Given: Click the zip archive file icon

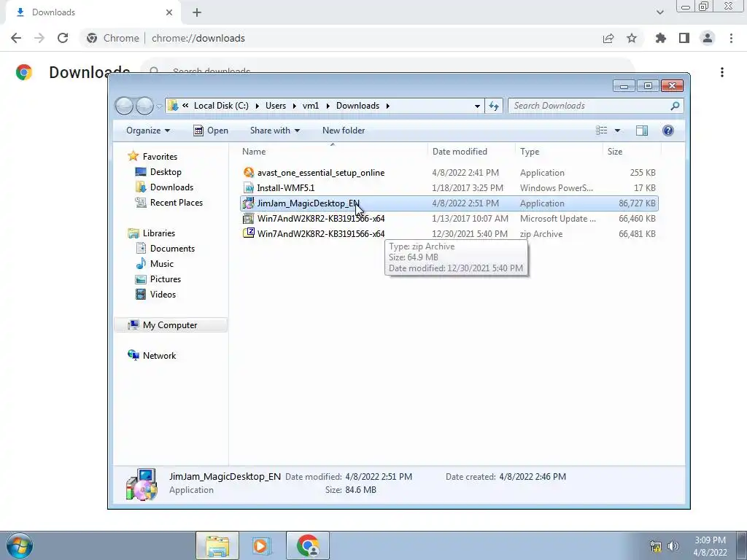Looking at the screenshot, I should coord(248,233).
